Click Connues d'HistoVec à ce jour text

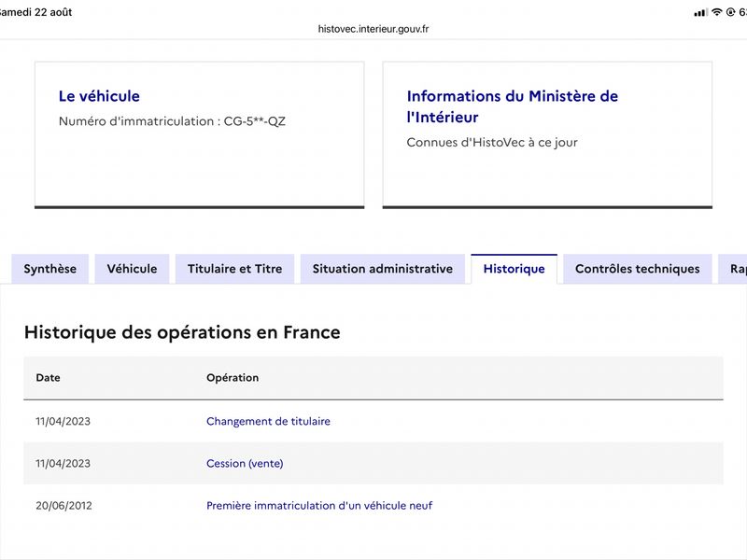pos(492,143)
